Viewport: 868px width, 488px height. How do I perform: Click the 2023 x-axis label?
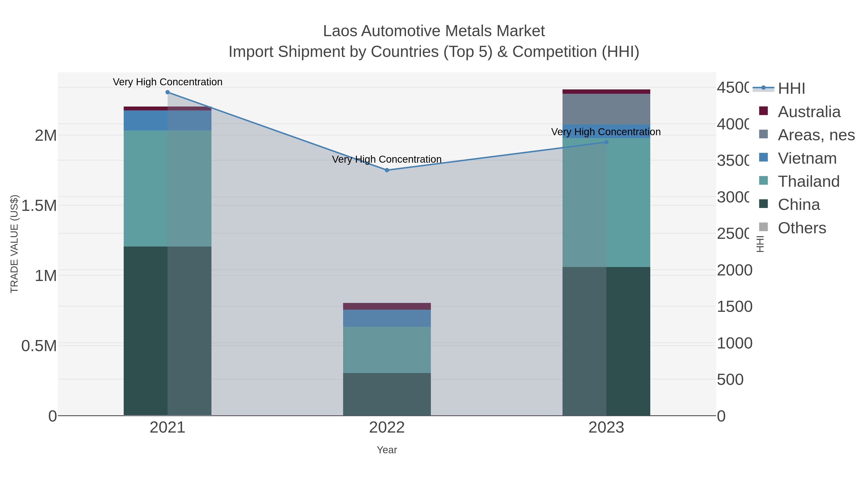coord(606,428)
